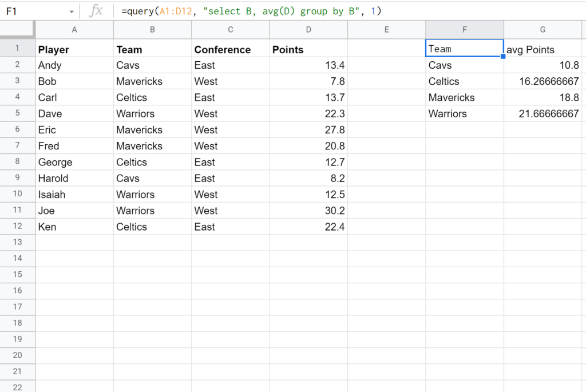This screenshot has width=586, height=392.
Task: Select cell F1 containing Team header
Action: pos(464,49)
